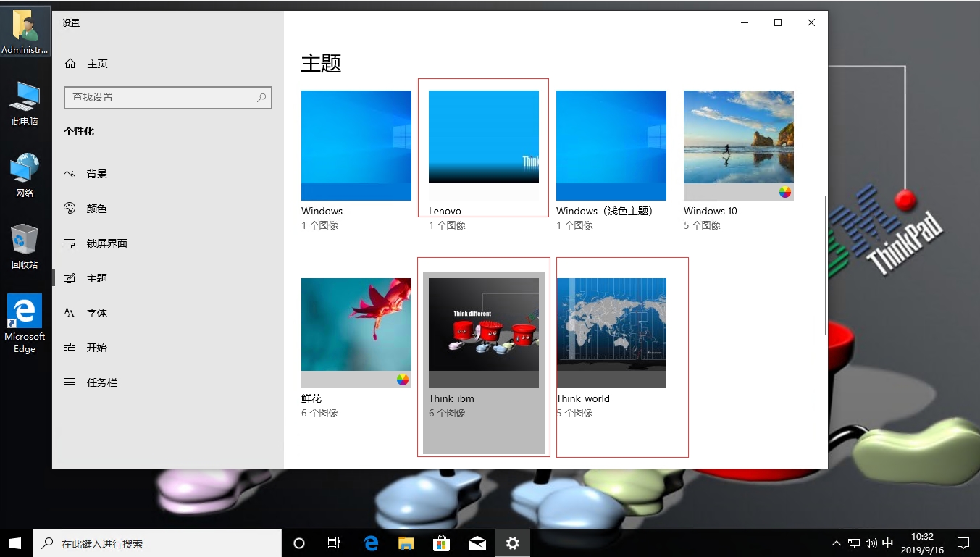Click the taskbar search box
The width and height of the screenshot is (980, 557).
click(157, 543)
